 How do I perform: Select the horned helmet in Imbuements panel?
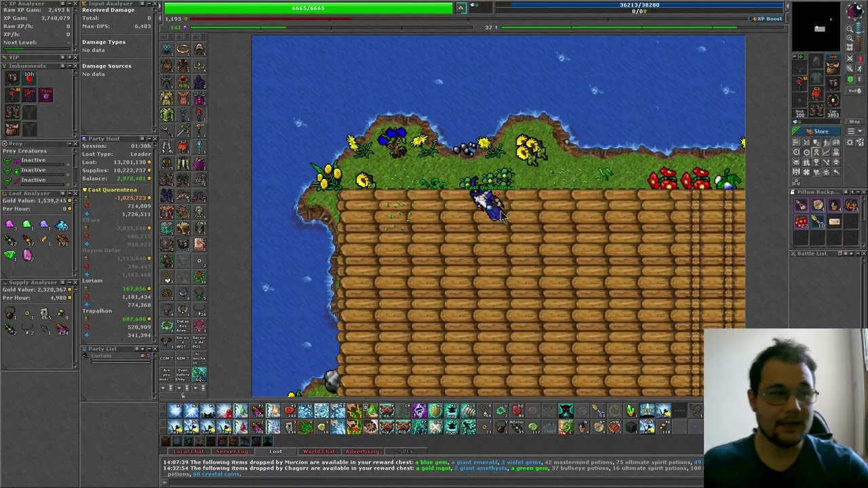12,128
